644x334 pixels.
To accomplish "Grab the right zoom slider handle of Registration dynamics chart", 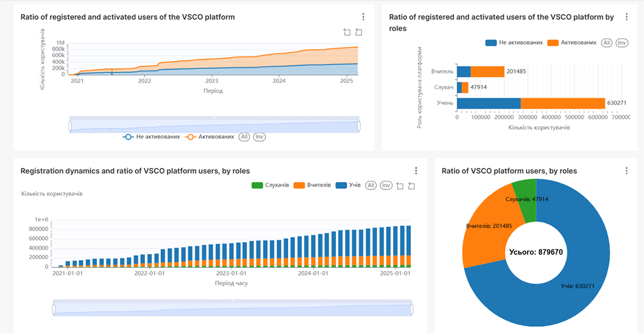I will point(411,309).
